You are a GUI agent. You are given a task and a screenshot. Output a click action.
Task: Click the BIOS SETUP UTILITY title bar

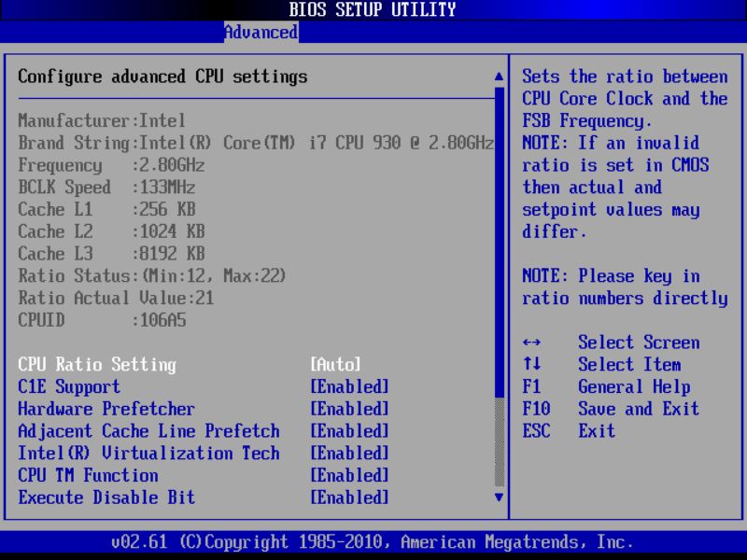[373, 9]
